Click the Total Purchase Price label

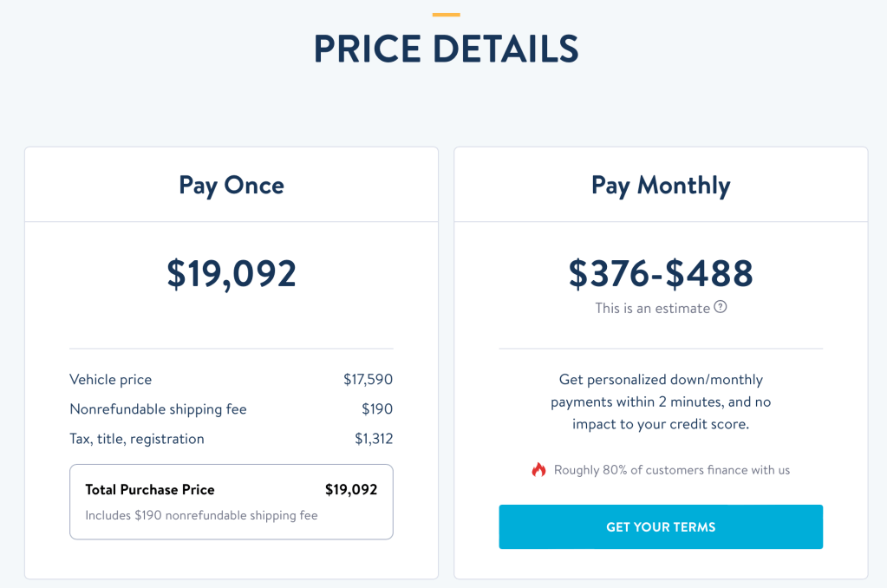pyautogui.click(x=150, y=489)
